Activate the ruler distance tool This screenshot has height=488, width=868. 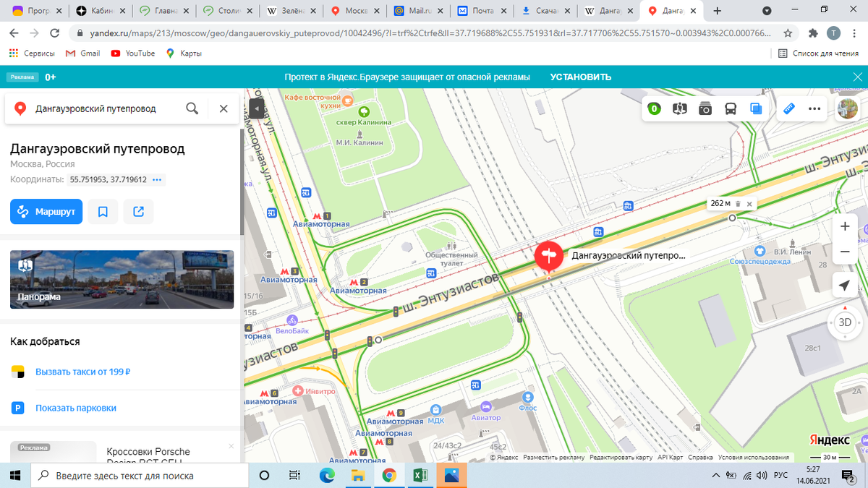[x=789, y=108]
